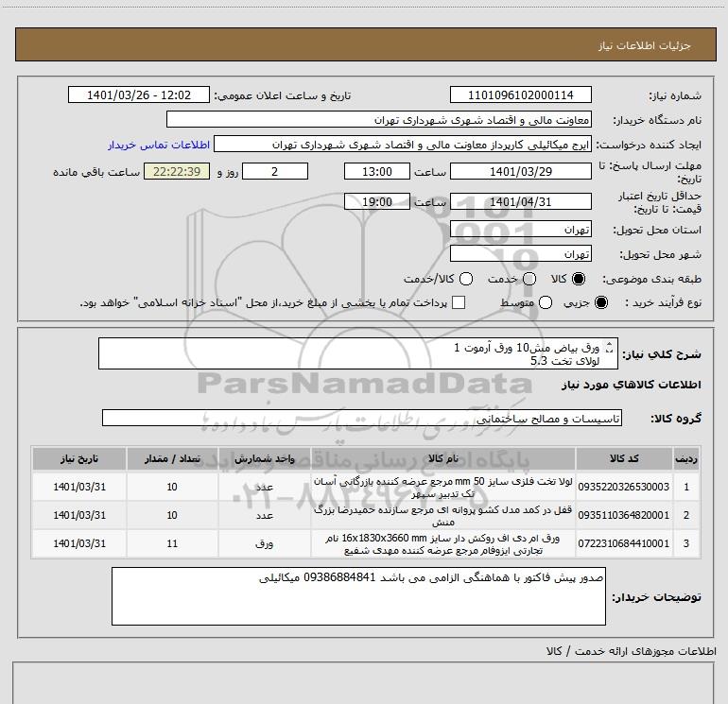
Task: Click the تاریخ نیاز column header
Action: pyautogui.click(x=79, y=459)
